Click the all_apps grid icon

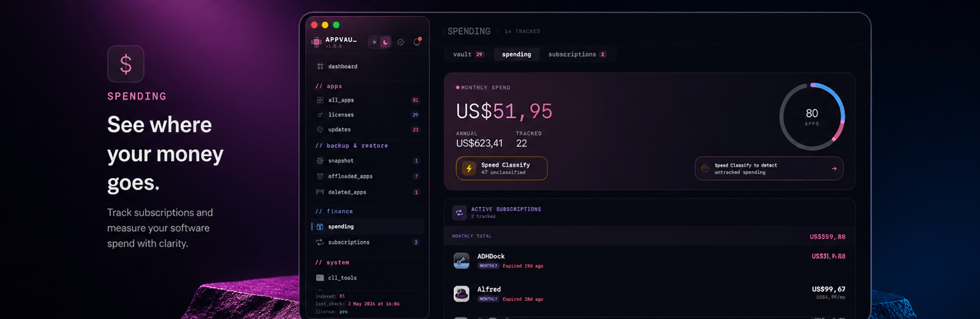320,100
